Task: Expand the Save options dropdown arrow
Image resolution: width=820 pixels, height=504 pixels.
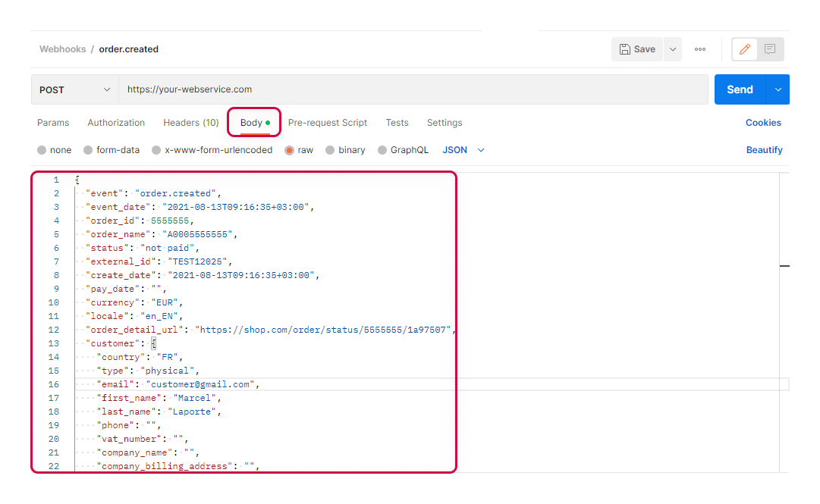Action: (x=672, y=49)
